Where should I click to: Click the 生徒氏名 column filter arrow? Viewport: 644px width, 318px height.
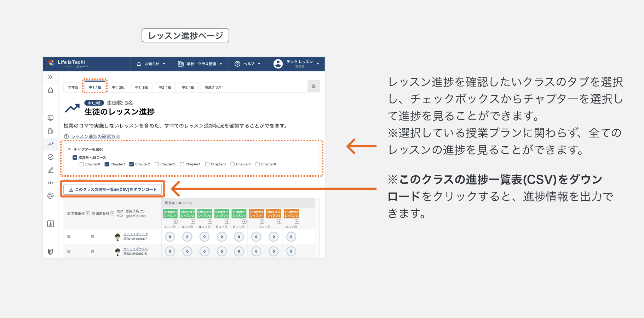tap(142, 211)
